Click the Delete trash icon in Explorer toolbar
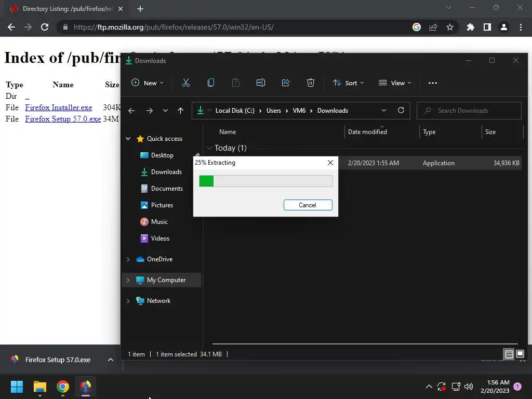The height and width of the screenshot is (399, 532). click(311, 83)
